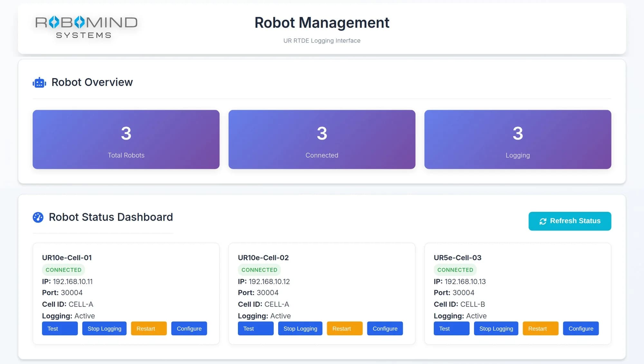Click the IP address 192.168.10.11
This screenshot has width=644, height=364.
(73, 281)
